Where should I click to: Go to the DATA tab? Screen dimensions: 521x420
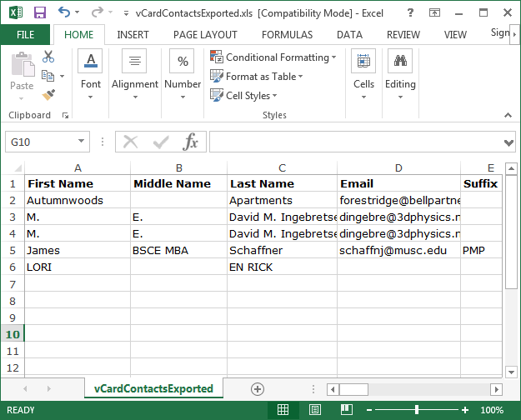pyautogui.click(x=349, y=34)
